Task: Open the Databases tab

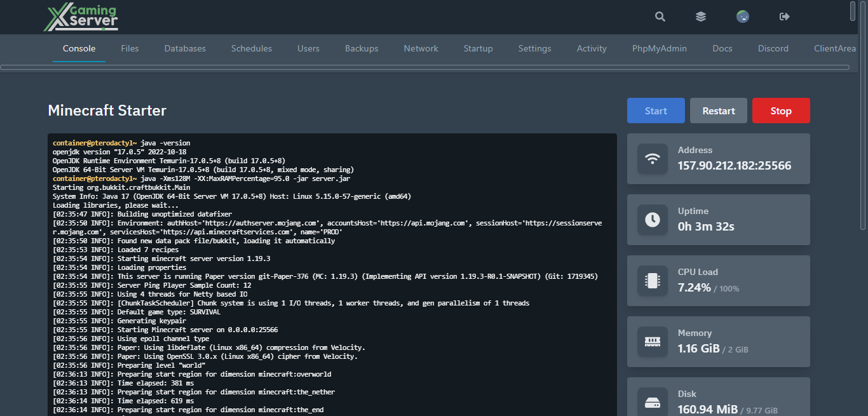Action: 185,48
